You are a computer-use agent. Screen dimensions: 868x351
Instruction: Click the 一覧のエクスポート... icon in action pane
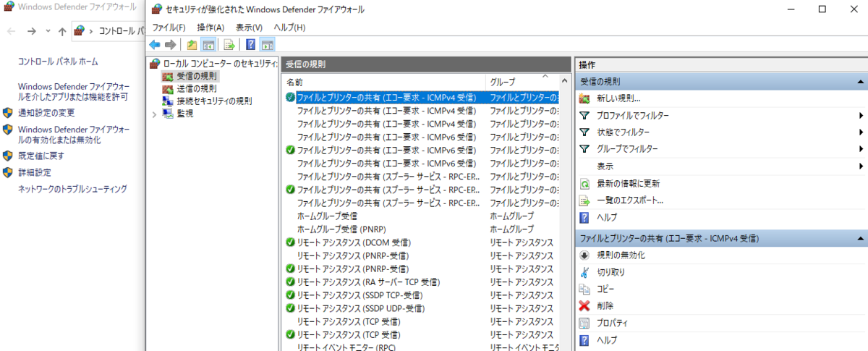584,200
